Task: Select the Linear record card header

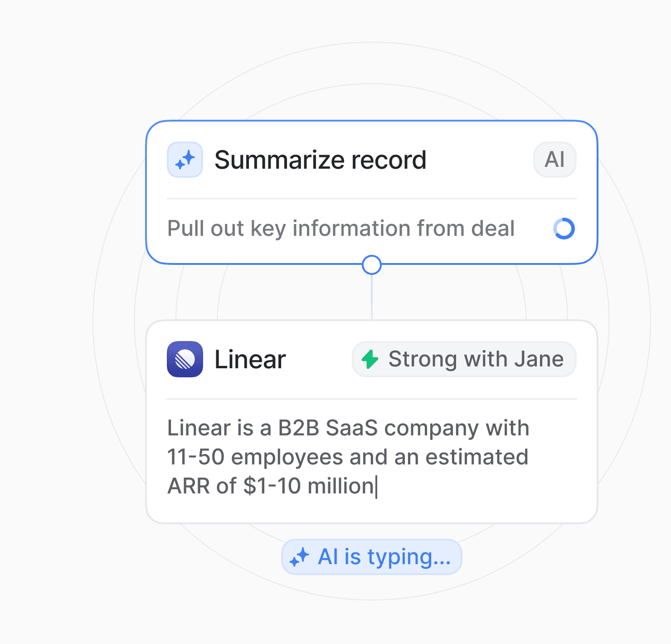Action: point(372,359)
